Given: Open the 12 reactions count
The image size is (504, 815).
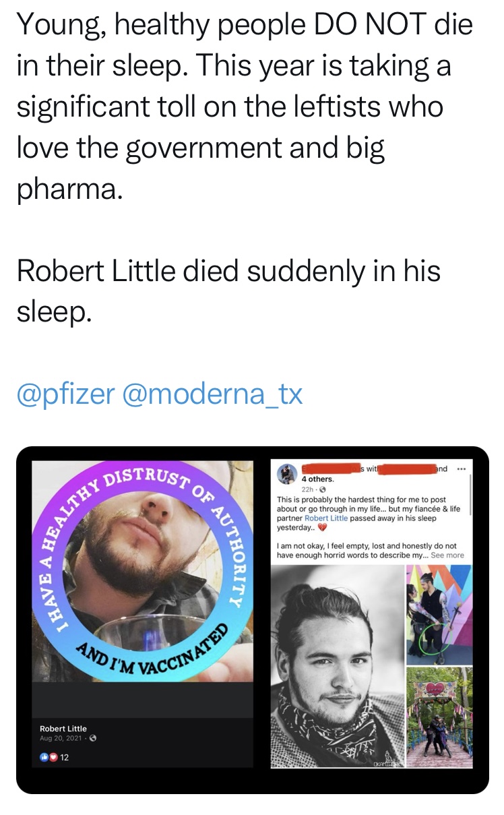Looking at the screenshot, I should [65, 757].
